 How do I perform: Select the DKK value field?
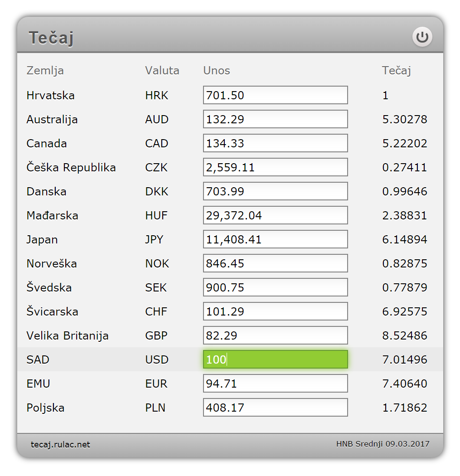tap(275, 191)
